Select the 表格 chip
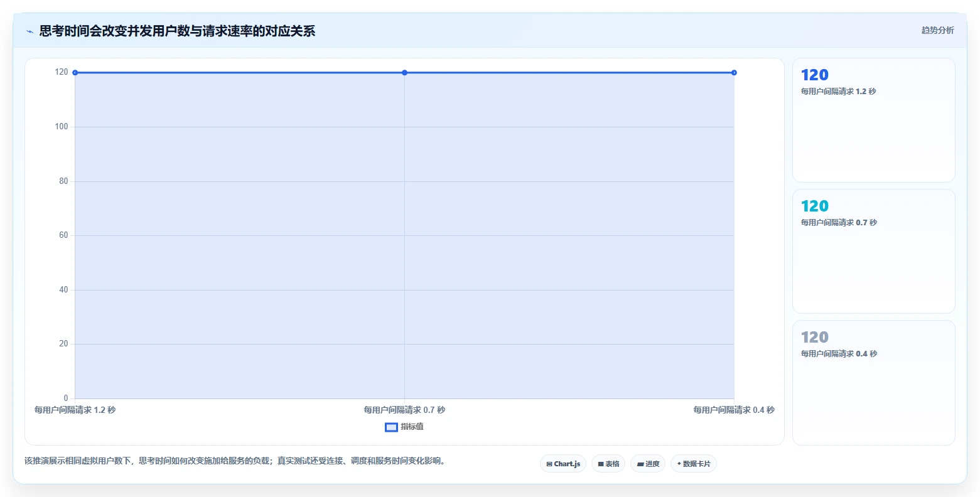The image size is (980, 497). pyautogui.click(x=608, y=464)
